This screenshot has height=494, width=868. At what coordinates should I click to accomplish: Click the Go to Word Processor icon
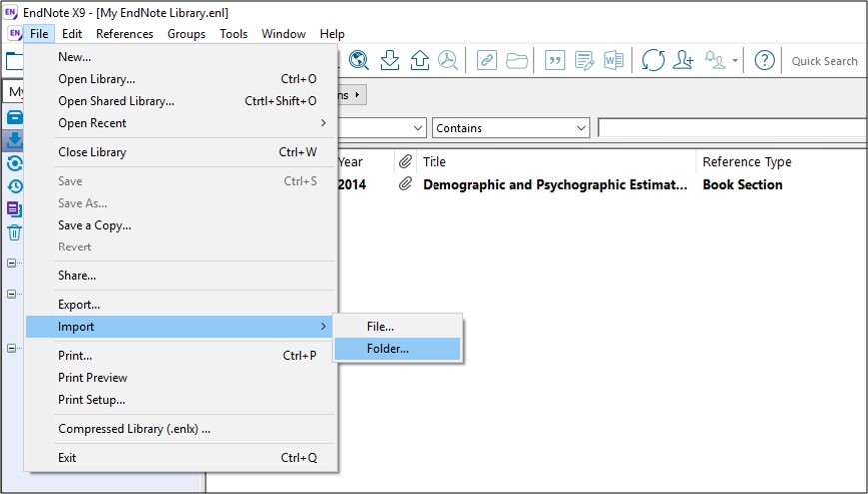coord(614,60)
